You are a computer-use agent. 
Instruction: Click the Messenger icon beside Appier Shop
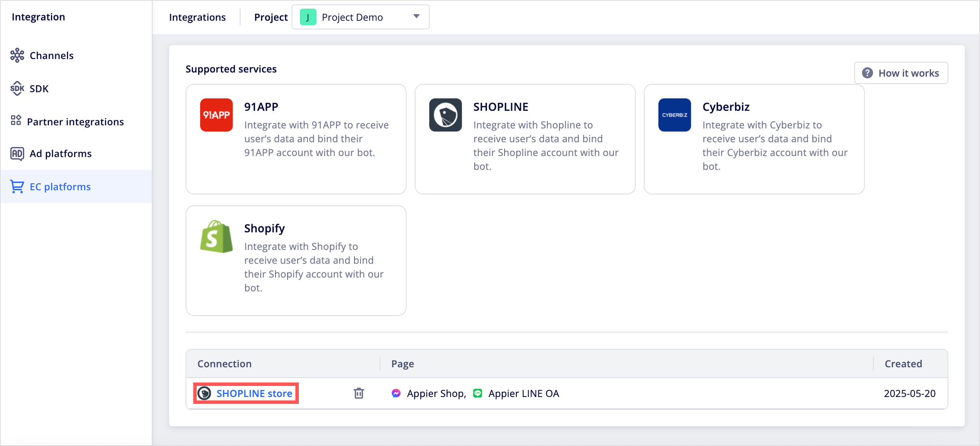pyautogui.click(x=396, y=393)
